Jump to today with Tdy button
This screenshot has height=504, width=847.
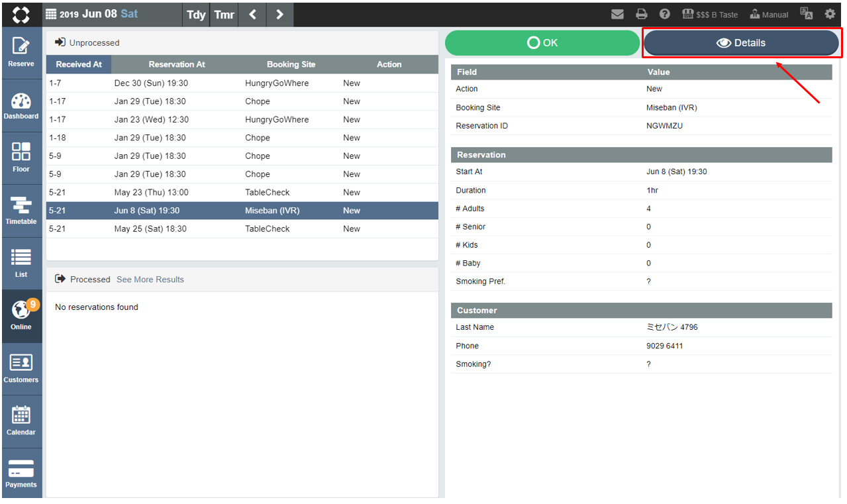click(196, 14)
